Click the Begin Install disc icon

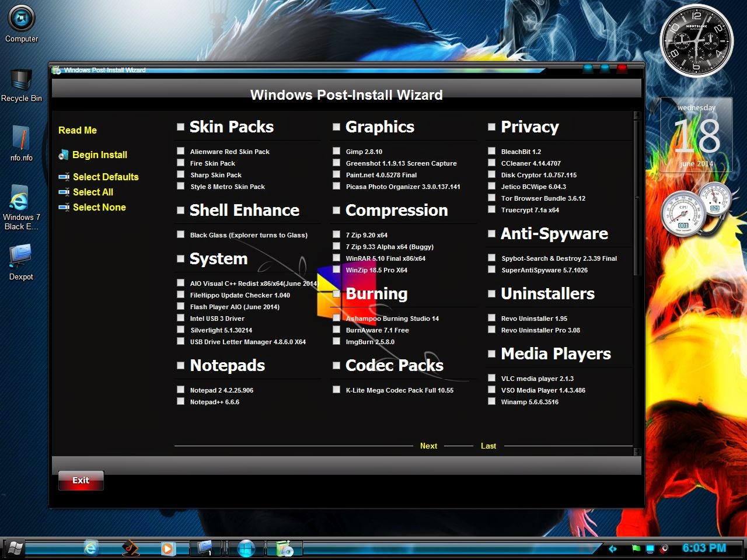click(x=64, y=155)
